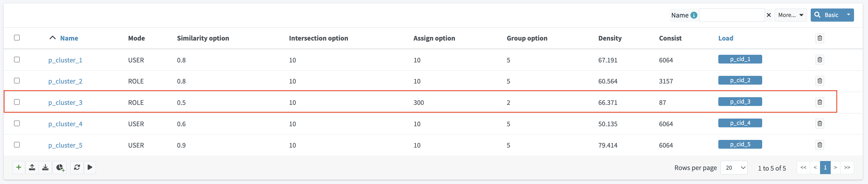Click the upload icon in bottom toolbar

point(32,167)
